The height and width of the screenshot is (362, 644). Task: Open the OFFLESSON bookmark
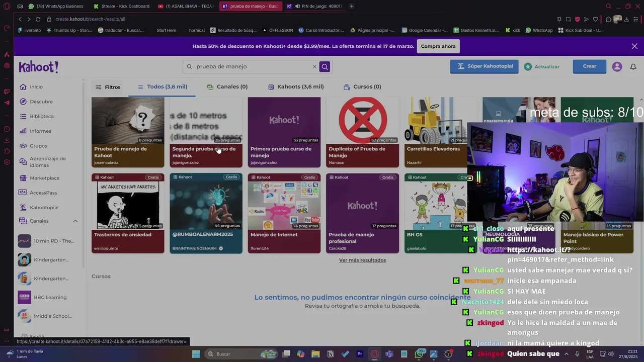coord(278,30)
